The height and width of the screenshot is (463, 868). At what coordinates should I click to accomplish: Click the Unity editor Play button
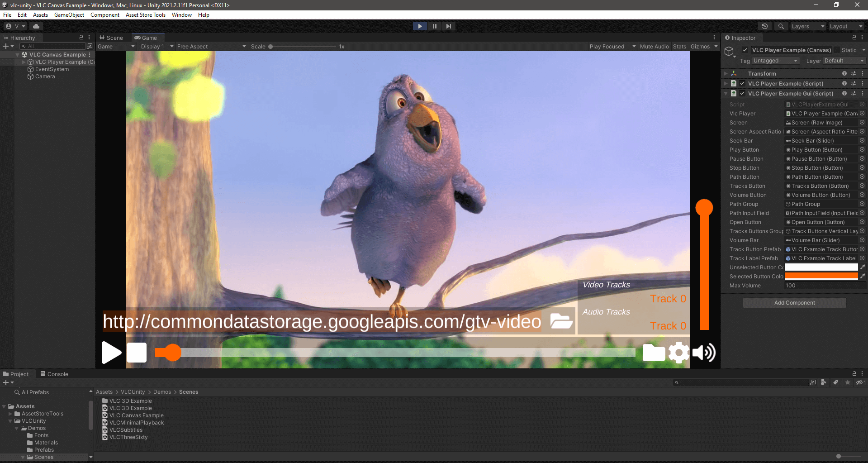coord(420,26)
